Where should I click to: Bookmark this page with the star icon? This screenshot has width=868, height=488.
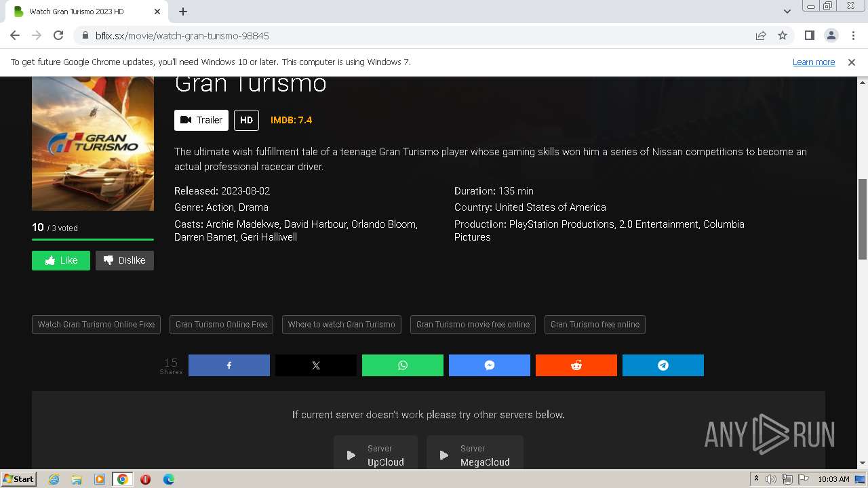(x=783, y=35)
